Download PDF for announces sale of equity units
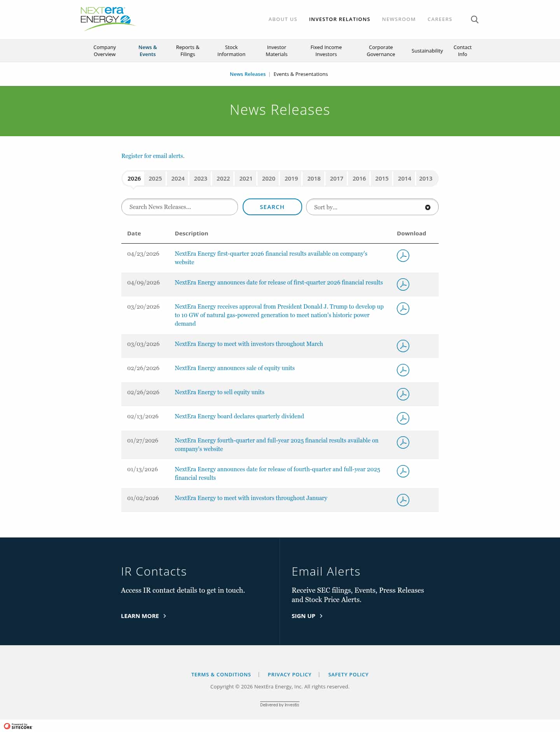The height and width of the screenshot is (732, 560). (x=403, y=370)
